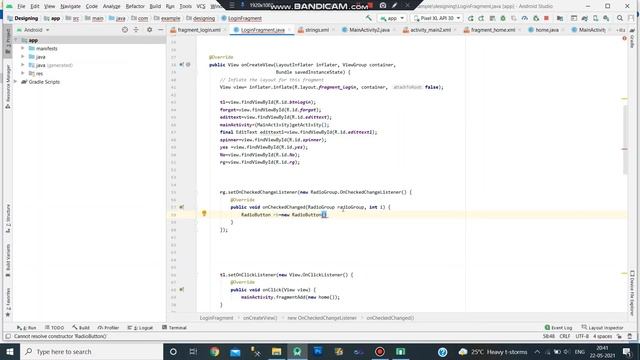Open the Cortana circle icon
640x360 pixels.
click(x=173, y=351)
